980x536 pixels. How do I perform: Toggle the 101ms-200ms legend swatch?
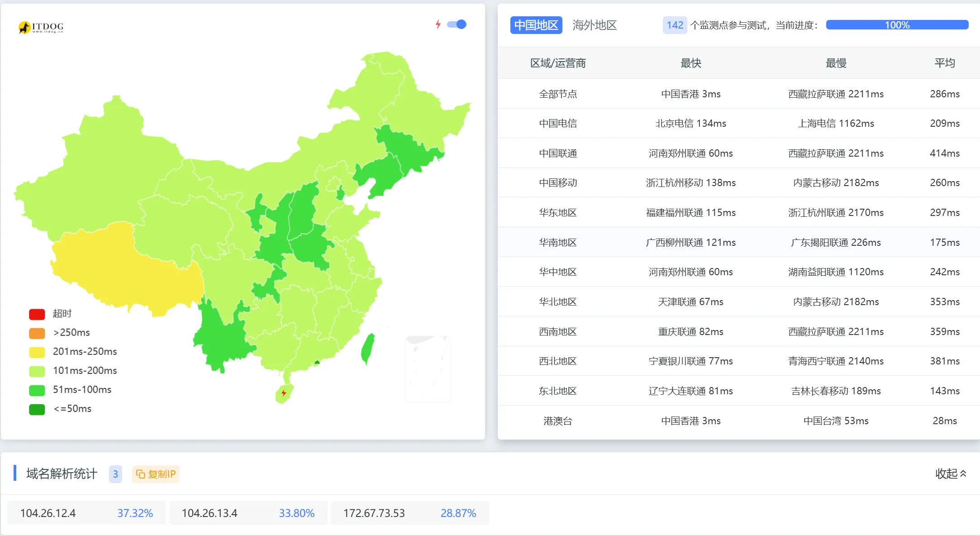[37, 371]
